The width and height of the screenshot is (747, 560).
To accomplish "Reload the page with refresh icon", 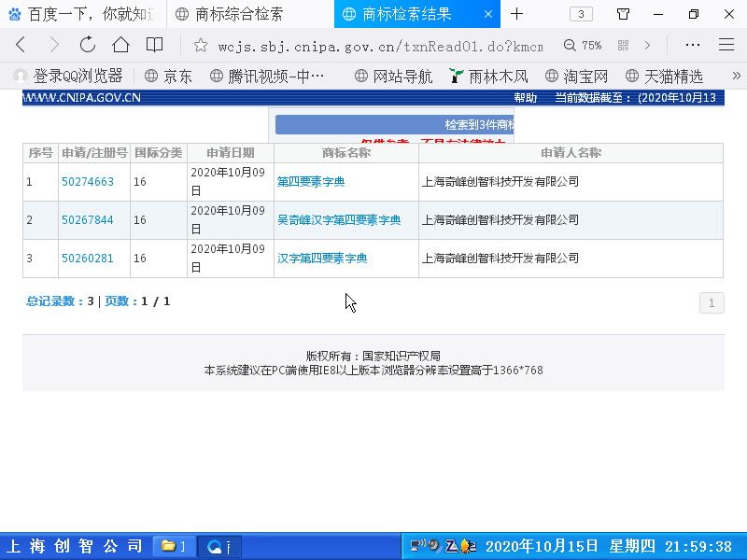I will (x=87, y=45).
